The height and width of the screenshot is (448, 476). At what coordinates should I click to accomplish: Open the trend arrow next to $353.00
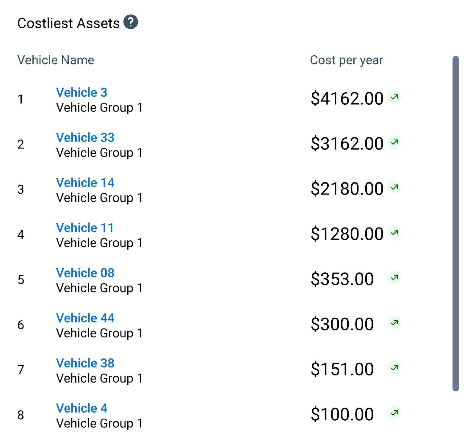tap(394, 277)
